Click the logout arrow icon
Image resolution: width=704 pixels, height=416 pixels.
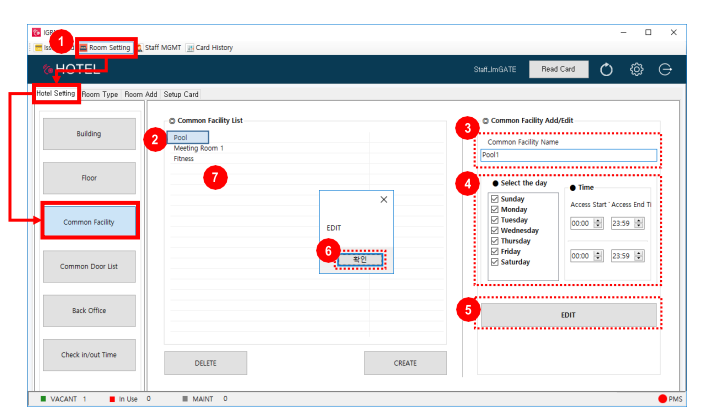pyautogui.click(x=665, y=69)
